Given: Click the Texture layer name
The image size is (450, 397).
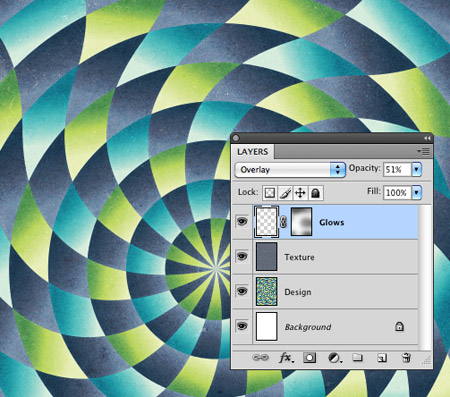Looking at the screenshot, I should 299,257.
